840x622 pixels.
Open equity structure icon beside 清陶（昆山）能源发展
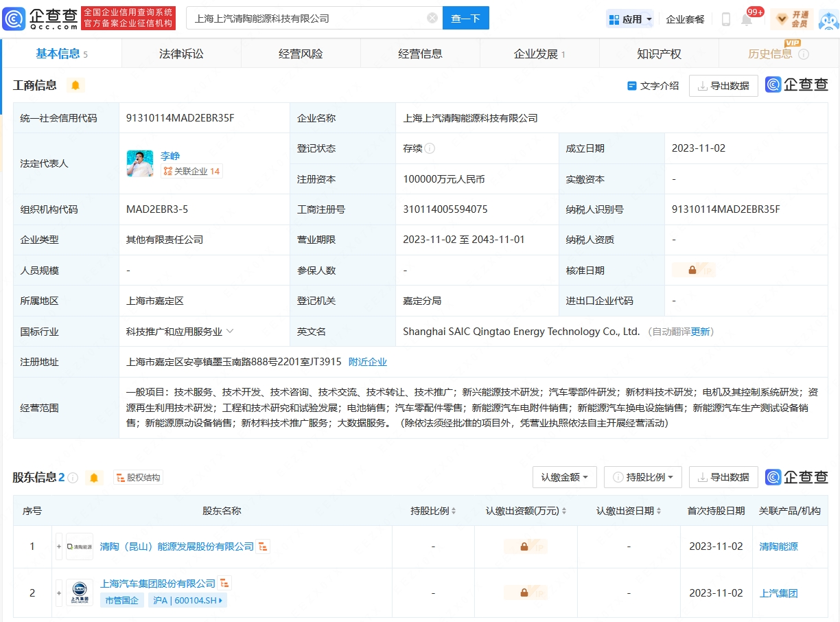pyautogui.click(x=264, y=547)
